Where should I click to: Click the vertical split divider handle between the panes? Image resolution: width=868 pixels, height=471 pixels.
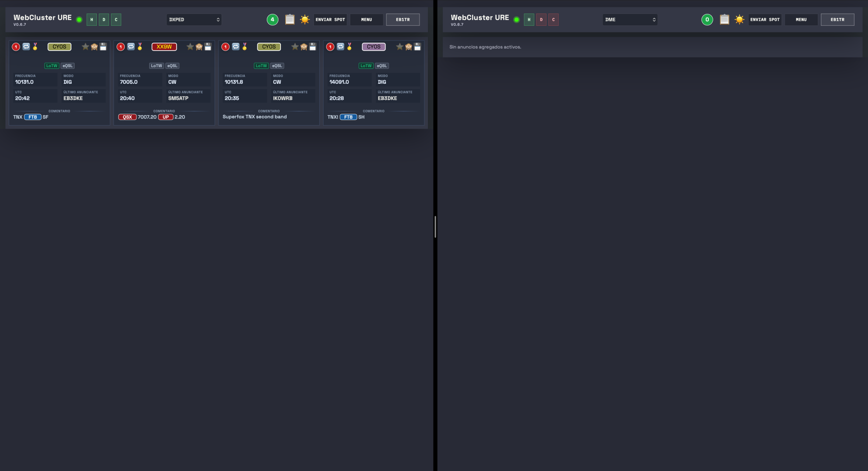pyautogui.click(x=435, y=227)
